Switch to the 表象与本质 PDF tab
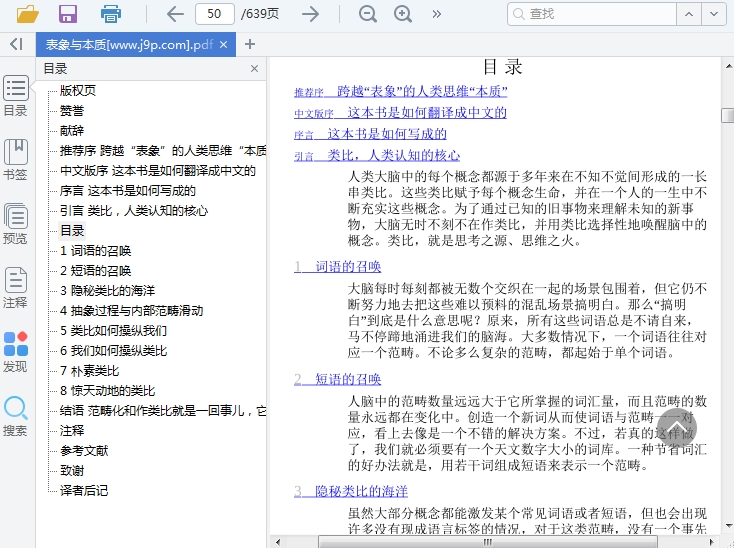This screenshot has height=548, width=734. coord(128,45)
